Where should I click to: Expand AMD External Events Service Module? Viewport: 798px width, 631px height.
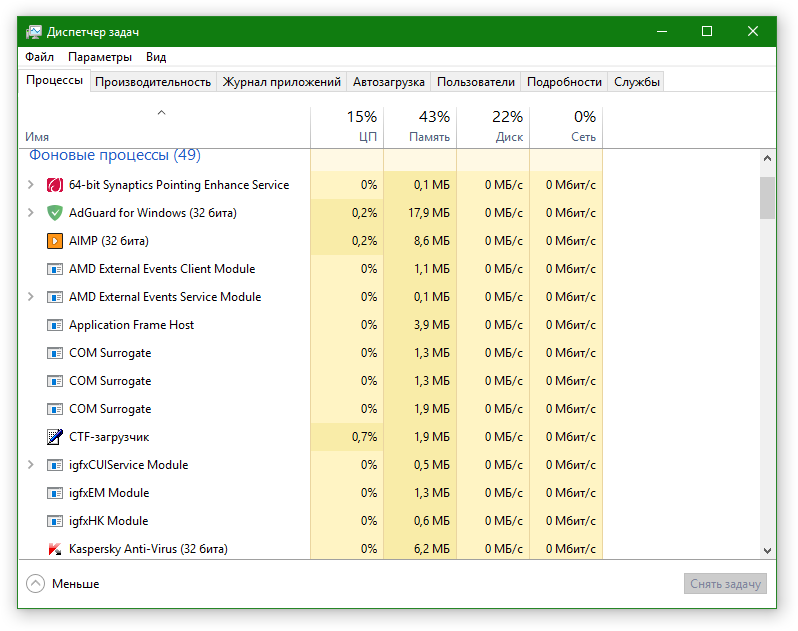31,297
